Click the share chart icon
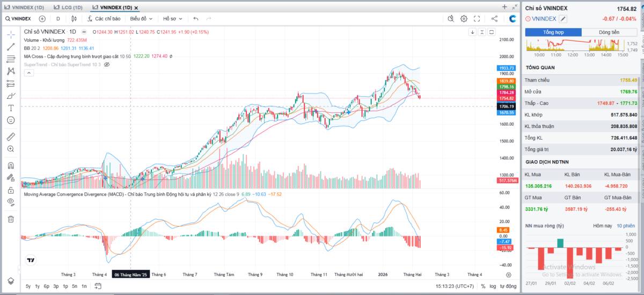This screenshot has width=644, height=295. [494, 18]
